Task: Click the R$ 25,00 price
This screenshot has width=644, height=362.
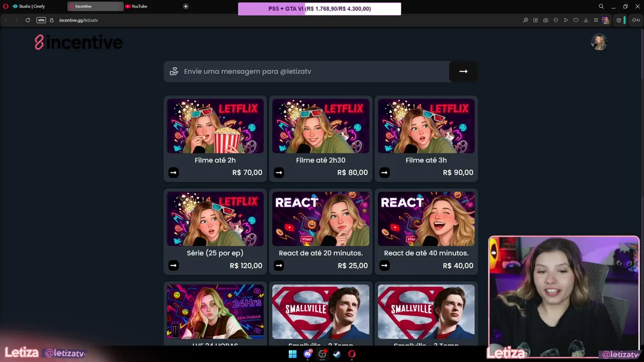Action: click(x=353, y=265)
